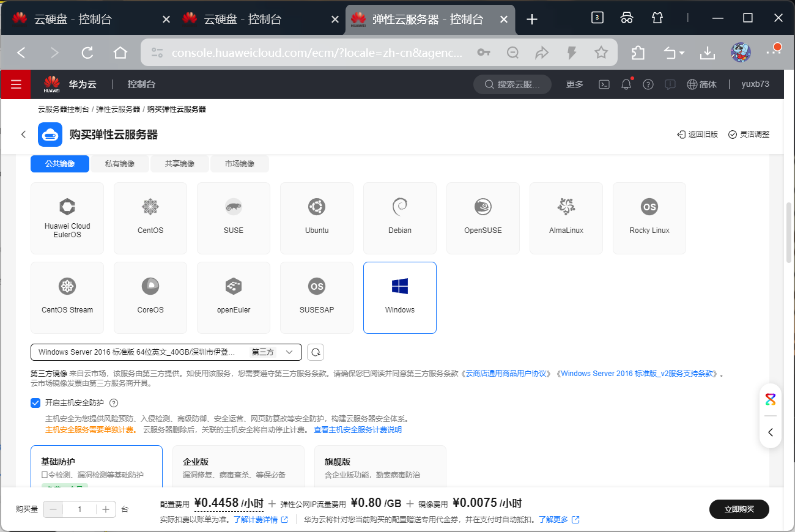Open the help question-mark icon in header

click(x=648, y=84)
